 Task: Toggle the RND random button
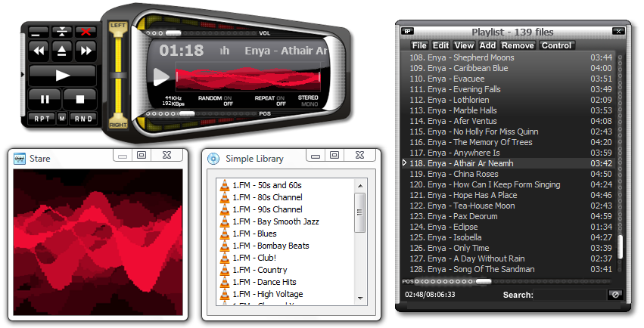[83, 119]
